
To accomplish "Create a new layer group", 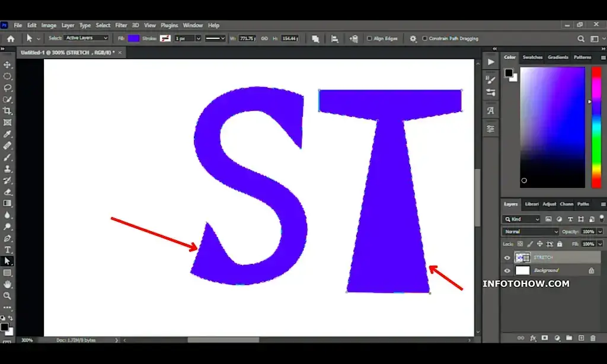I will (568, 338).
